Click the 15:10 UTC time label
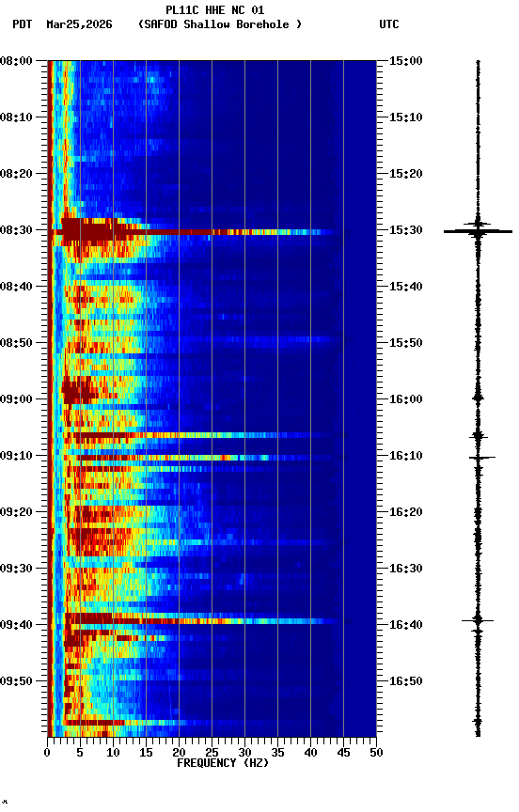 tap(406, 117)
